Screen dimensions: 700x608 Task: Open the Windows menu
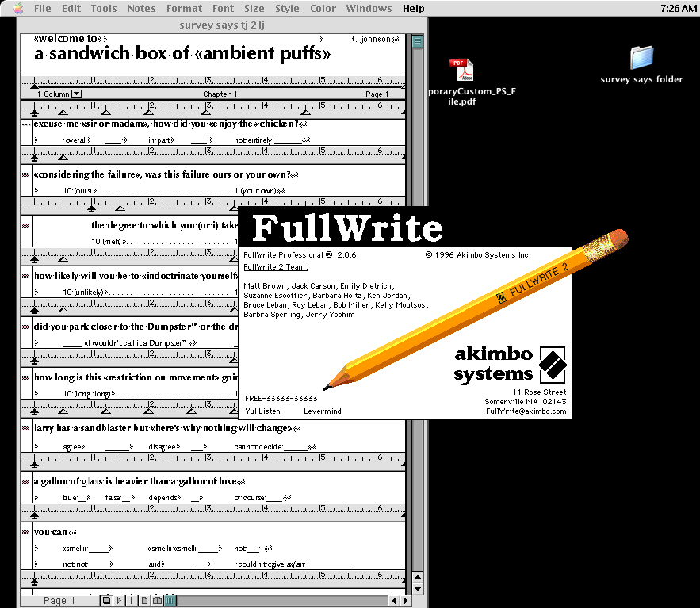tap(369, 8)
